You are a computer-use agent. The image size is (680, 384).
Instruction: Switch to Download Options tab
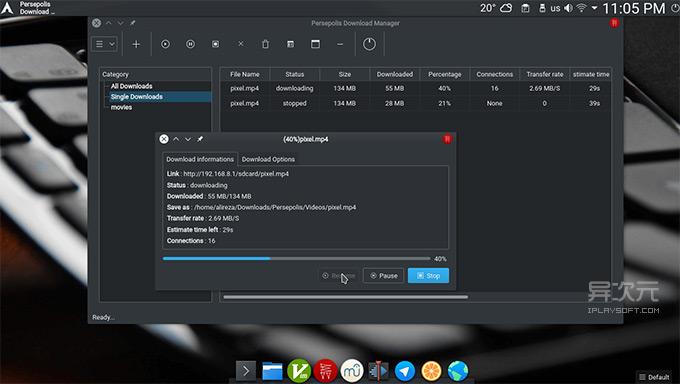[x=268, y=159]
